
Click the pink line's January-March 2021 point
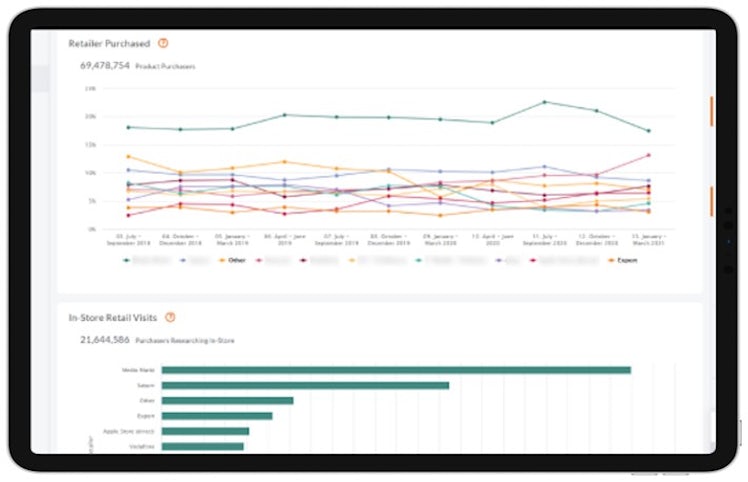click(648, 155)
